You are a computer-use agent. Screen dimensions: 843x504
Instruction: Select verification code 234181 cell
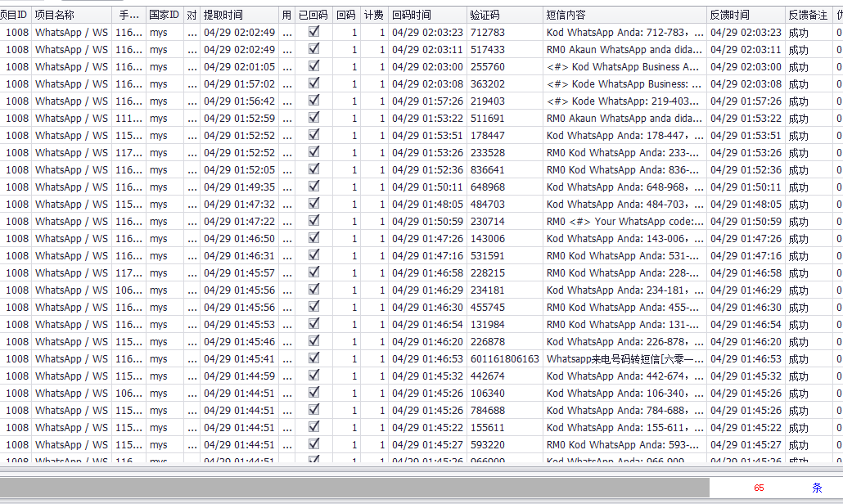(x=505, y=290)
